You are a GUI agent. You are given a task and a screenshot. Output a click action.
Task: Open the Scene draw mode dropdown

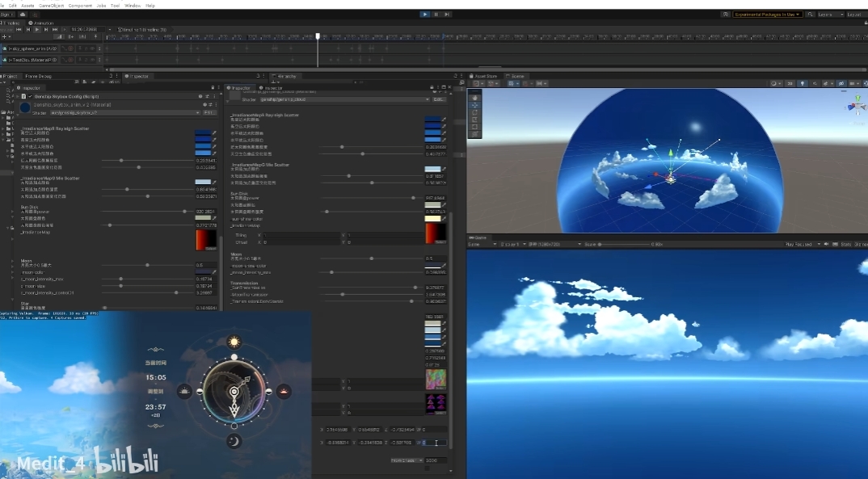coord(775,83)
